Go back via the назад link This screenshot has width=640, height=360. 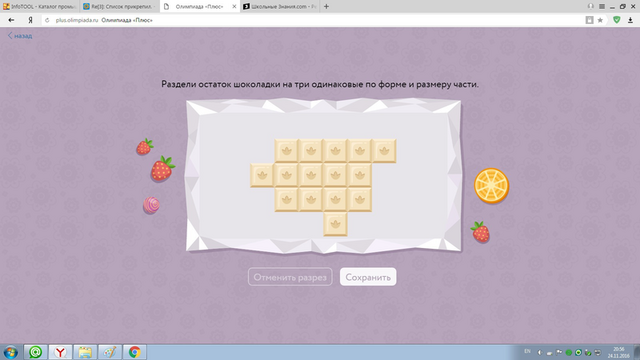tap(20, 36)
